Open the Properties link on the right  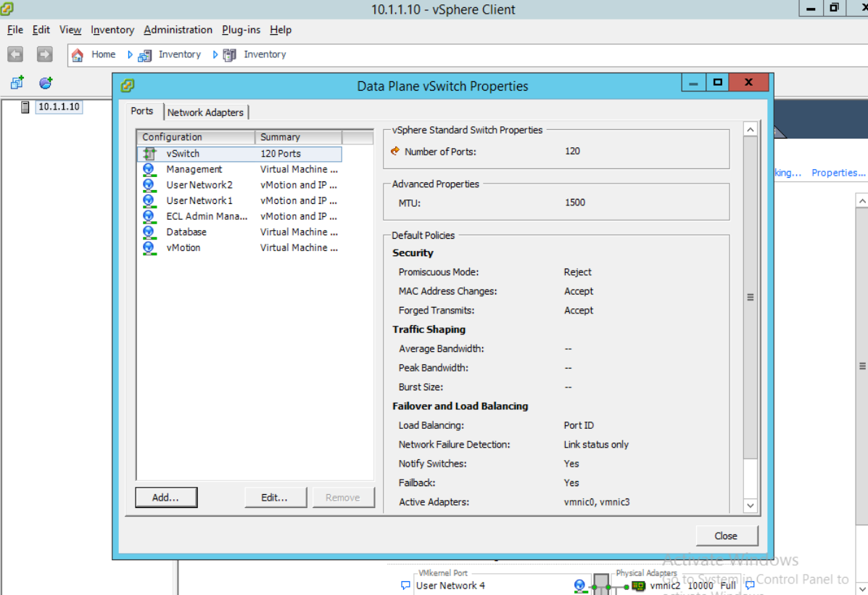[838, 173]
